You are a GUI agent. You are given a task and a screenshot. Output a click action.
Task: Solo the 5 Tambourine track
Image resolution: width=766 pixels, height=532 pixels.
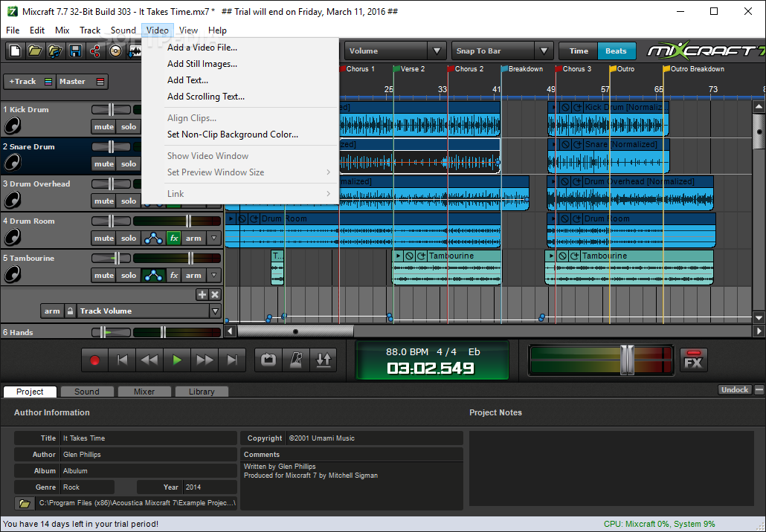tap(129, 275)
